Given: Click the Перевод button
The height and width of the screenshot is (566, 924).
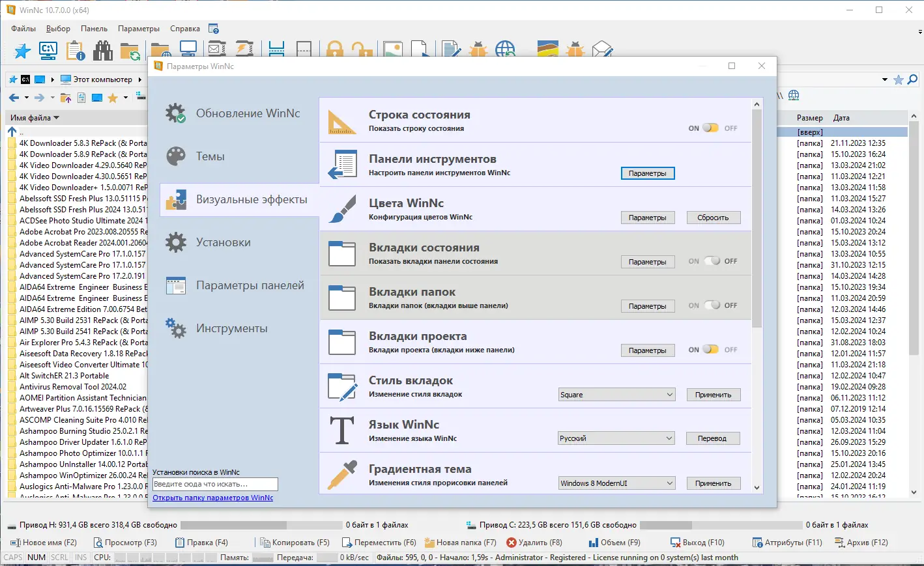Looking at the screenshot, I should (x=712, y=438).
